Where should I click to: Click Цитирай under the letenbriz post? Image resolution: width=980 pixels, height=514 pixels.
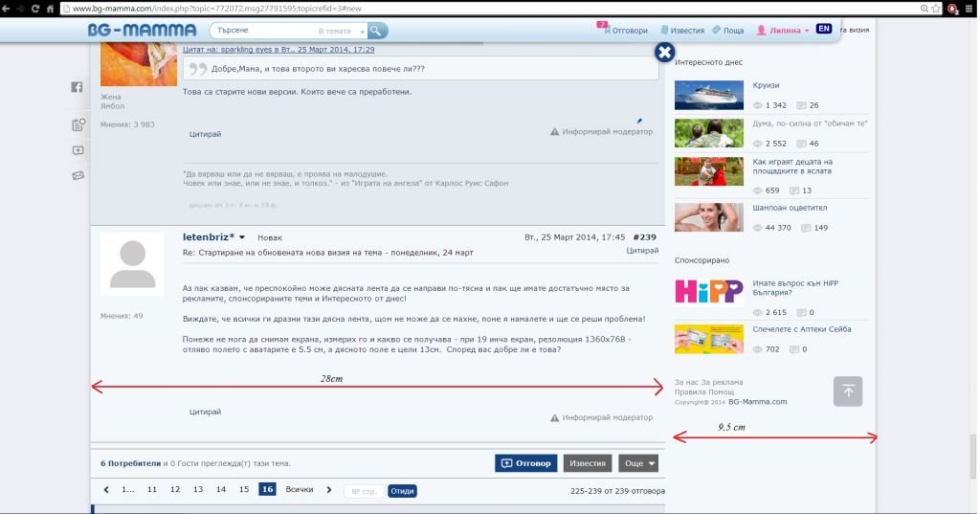(x=205, y=412)
